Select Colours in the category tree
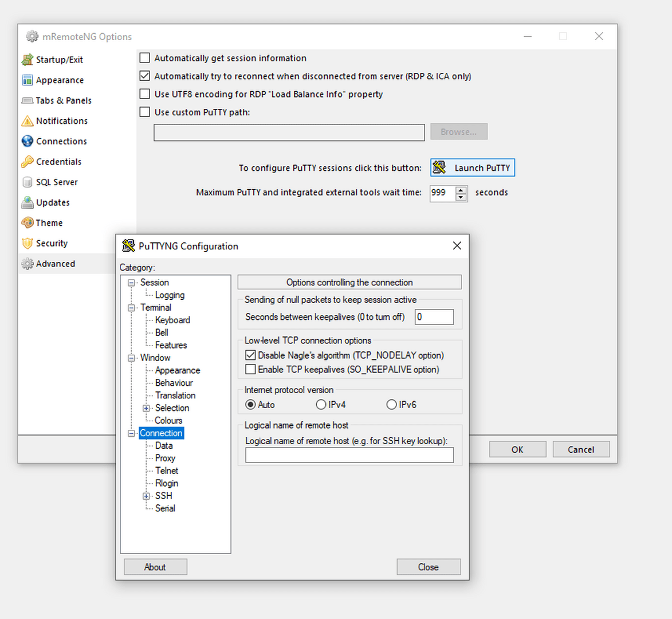This screenshot has height=619, width=672. click(168, 421)
